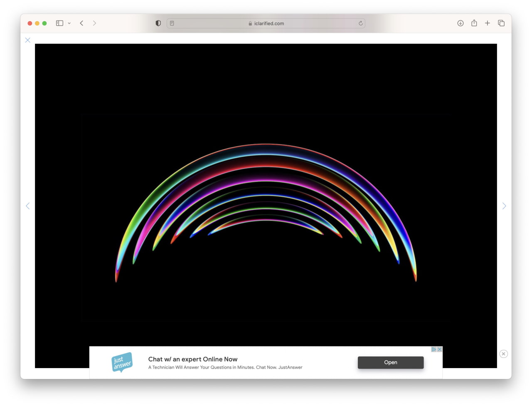
Task: Click the JustAnswer logo in the ad
Action: (x=122, y=362)
